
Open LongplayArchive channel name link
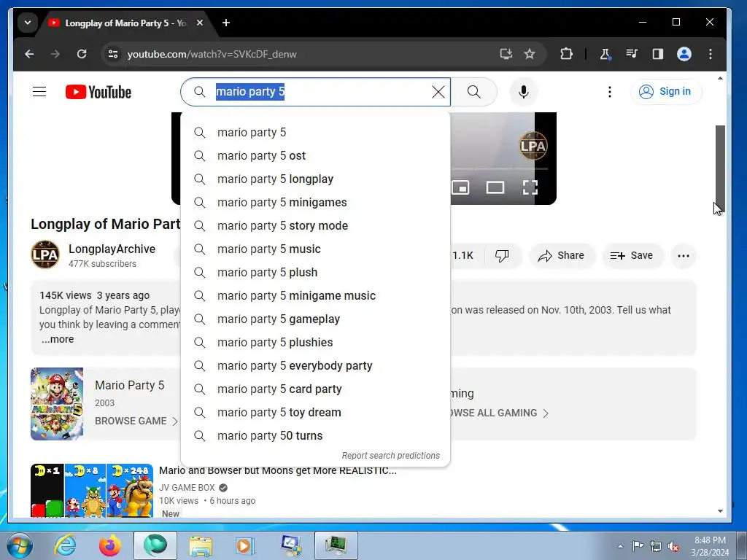pyautogui.click(x=112, y=249)
